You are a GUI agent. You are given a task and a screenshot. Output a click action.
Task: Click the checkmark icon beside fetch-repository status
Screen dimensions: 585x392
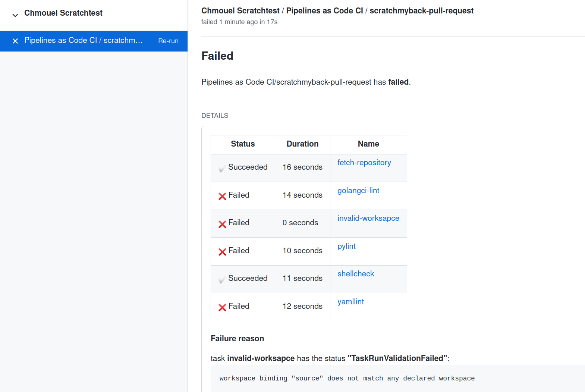tap(222, 169)
